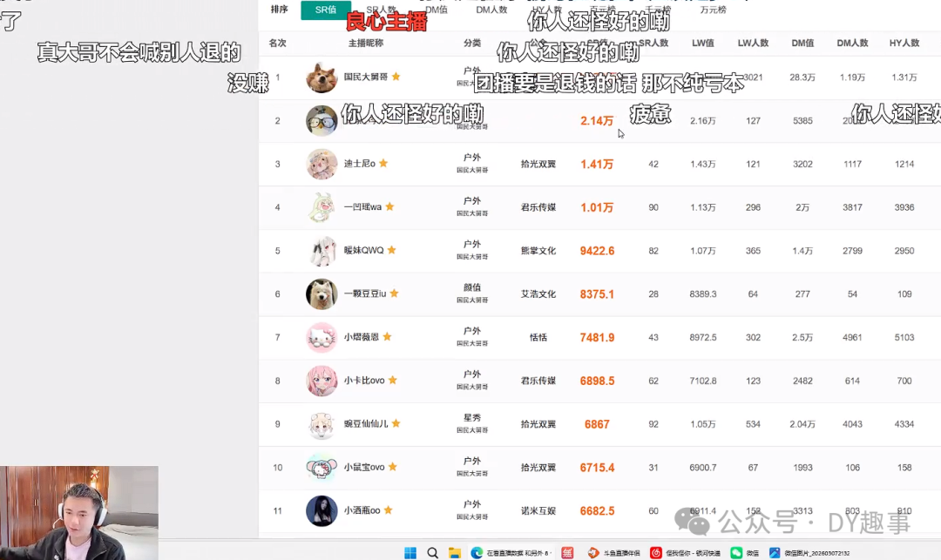Image resolution: width=941 pixels, height=560 pixels.
Task: Click the star beside 小卡比ovo
Action: [392, 380]
